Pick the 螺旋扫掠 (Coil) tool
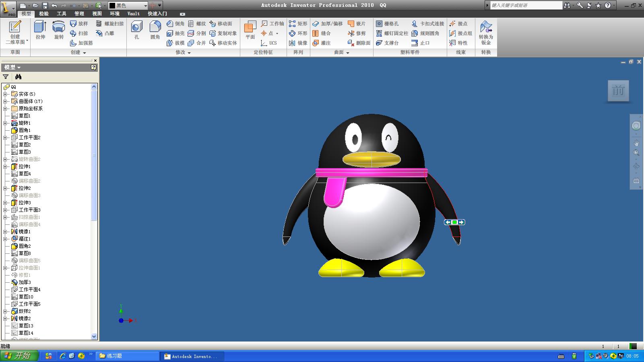The image size is (644, 362). [x=110, y=24]
